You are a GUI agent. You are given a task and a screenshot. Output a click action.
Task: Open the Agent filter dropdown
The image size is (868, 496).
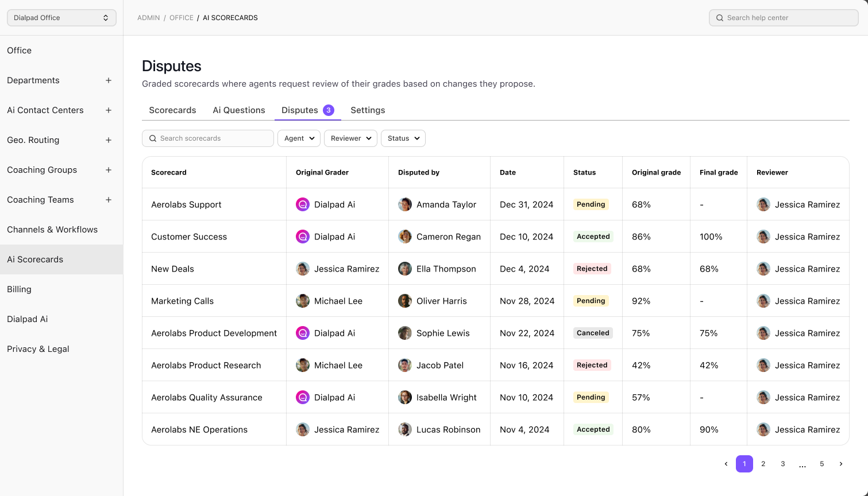(299, 138)
